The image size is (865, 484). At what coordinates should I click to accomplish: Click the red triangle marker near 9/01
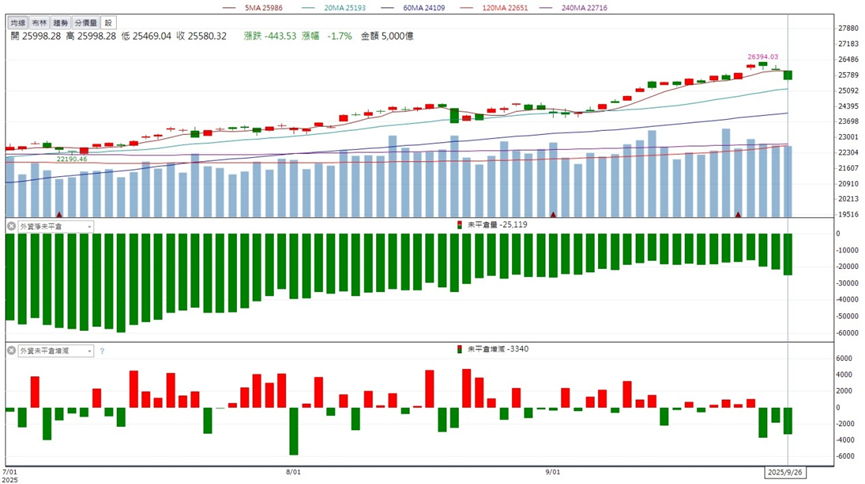coord(553,214)
